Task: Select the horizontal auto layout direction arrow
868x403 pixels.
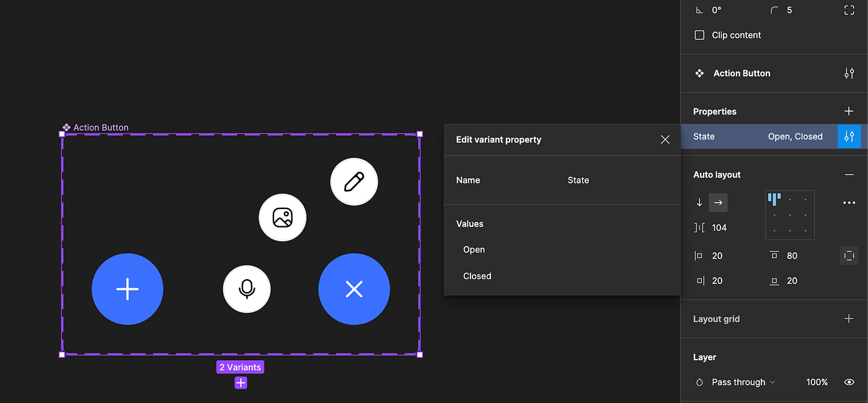Action: click(718, 202)
